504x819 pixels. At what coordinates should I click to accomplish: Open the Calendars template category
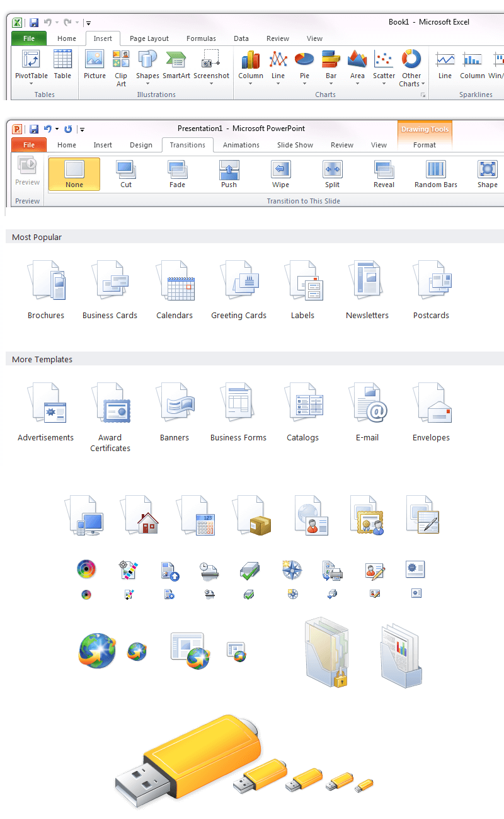(175, 289)
